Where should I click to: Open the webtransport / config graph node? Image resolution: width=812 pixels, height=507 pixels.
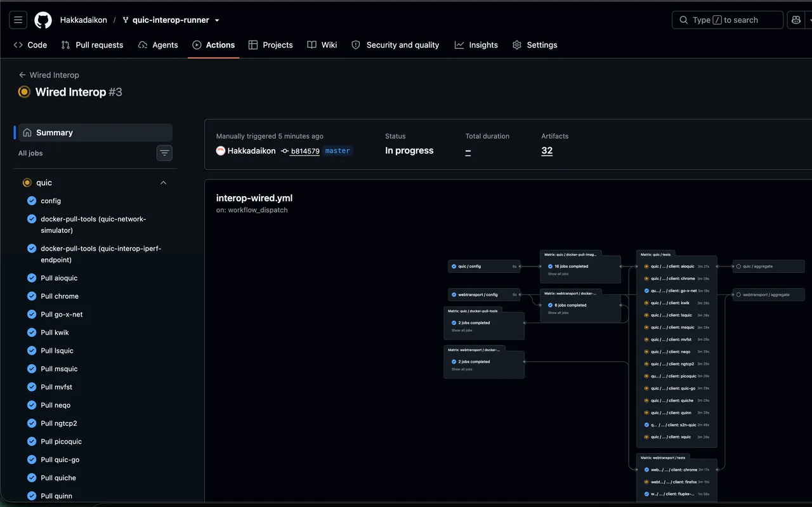click(483, 294)
